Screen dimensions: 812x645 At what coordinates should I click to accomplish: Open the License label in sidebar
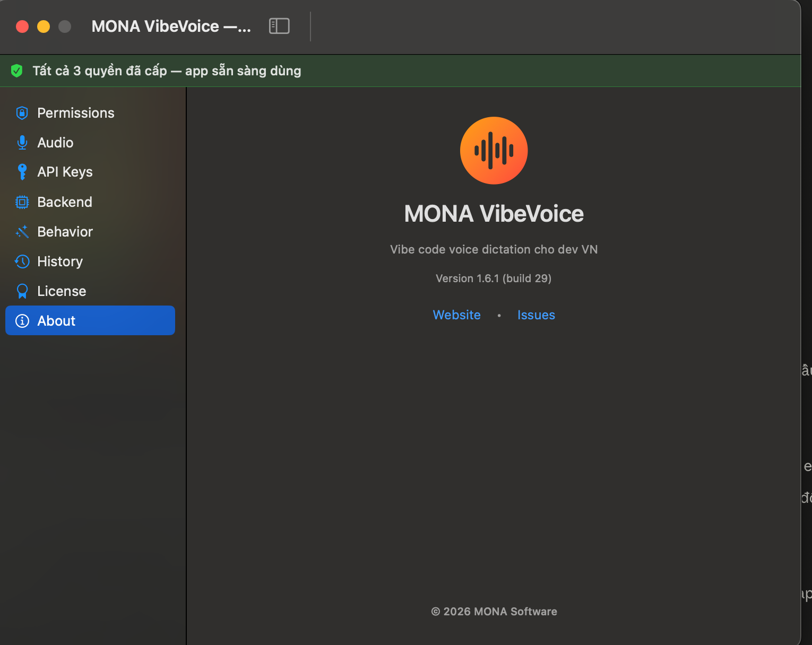point(62,291)
